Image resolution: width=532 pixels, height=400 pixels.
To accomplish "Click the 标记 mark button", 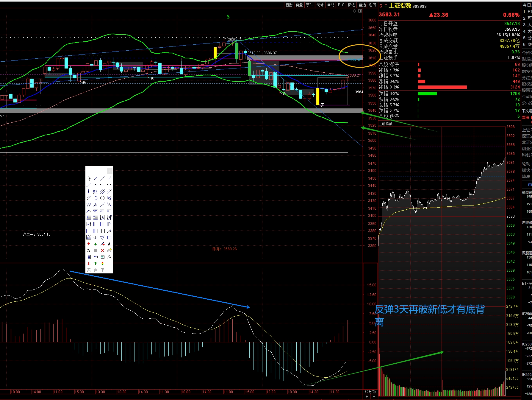I will coord(351,5).
